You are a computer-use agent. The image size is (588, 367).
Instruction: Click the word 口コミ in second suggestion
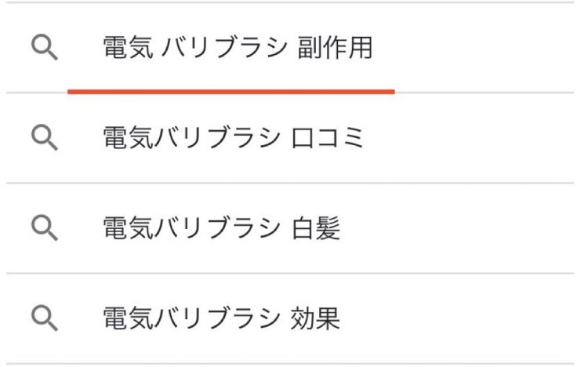(328, 138)
